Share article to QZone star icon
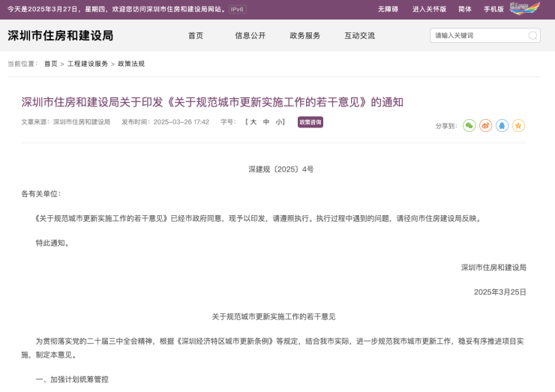This screenshot has width=555, height=392. [x=518, y=126]
